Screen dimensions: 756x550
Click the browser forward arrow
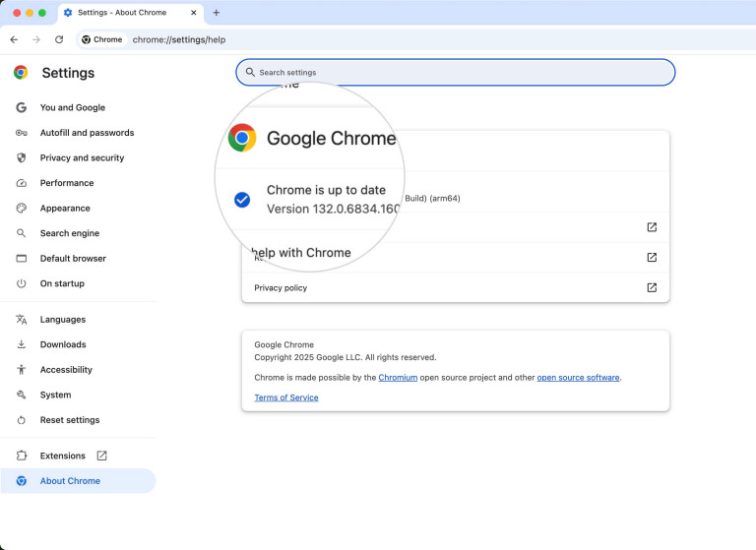click(36, 39)
